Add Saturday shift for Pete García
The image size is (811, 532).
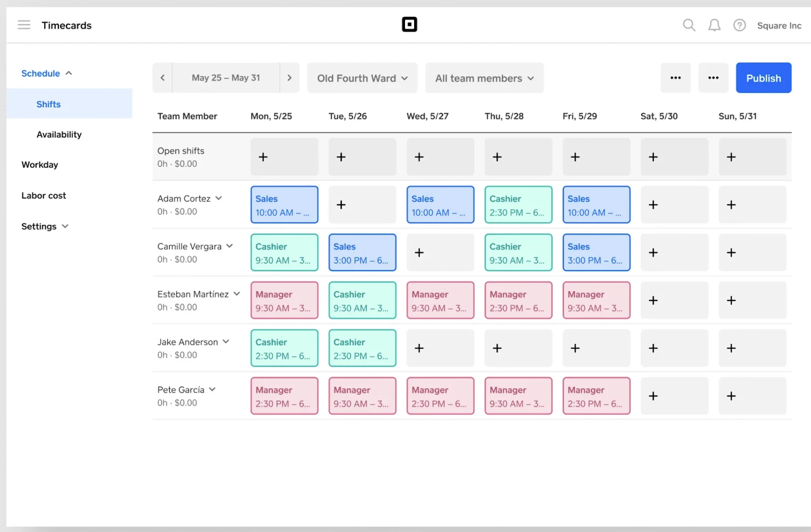point(675,396)
